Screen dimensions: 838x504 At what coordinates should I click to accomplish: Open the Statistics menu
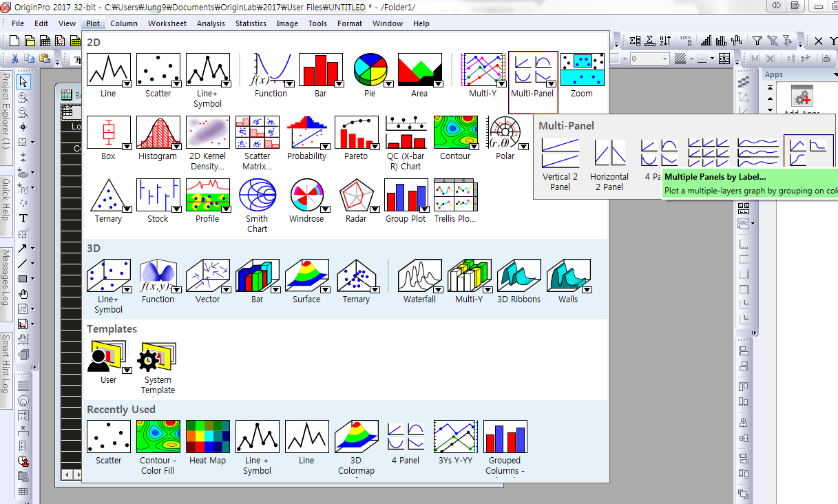251,23
